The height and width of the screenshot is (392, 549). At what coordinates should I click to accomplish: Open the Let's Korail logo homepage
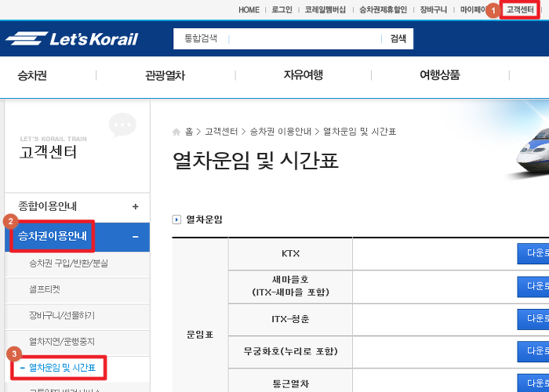click(x=72, y=38)
